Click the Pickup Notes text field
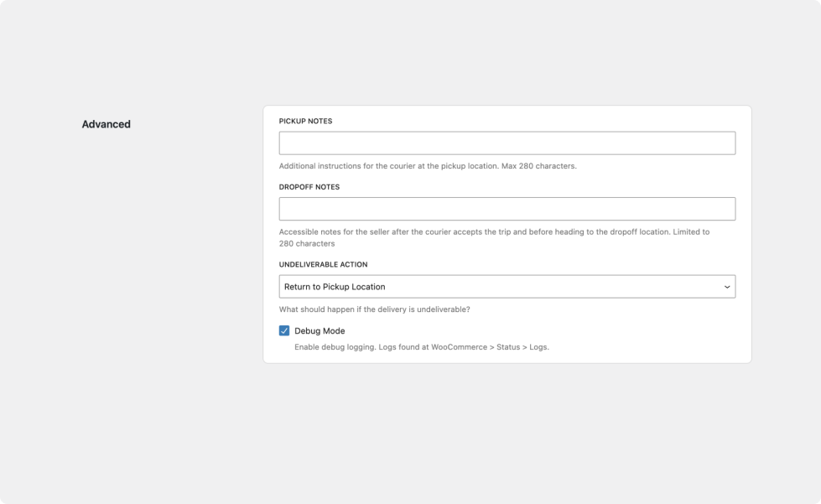The height and width of the screenshot is (504, 821). (507, 143)
